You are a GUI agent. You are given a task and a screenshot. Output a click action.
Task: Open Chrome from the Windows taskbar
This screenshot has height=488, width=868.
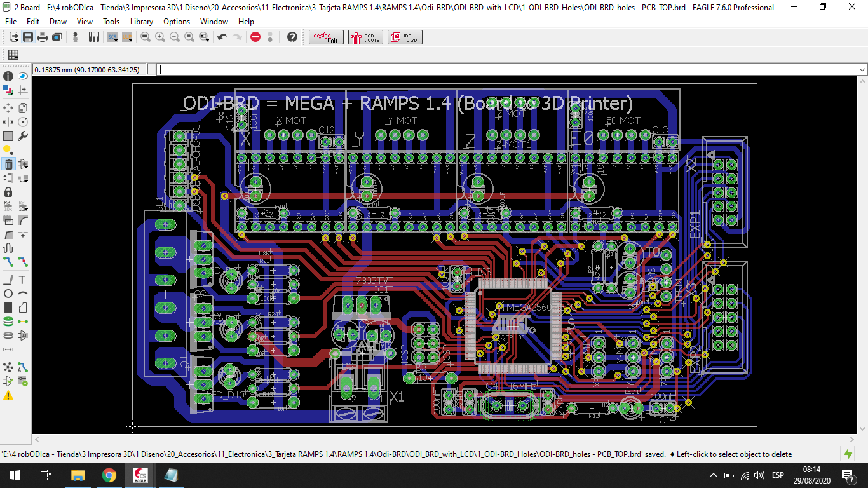pyautogui.click(x=109, y=475)
